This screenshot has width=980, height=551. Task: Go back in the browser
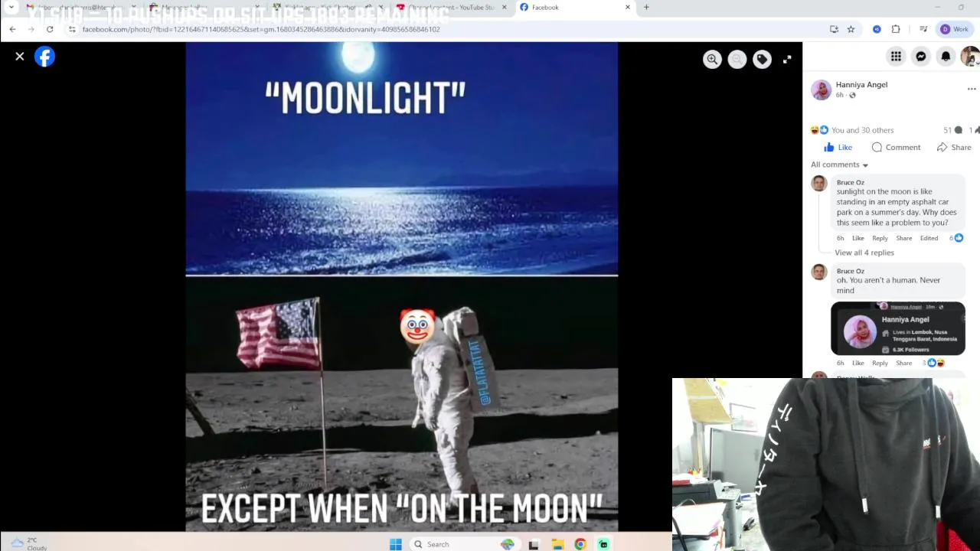point(12,29)
